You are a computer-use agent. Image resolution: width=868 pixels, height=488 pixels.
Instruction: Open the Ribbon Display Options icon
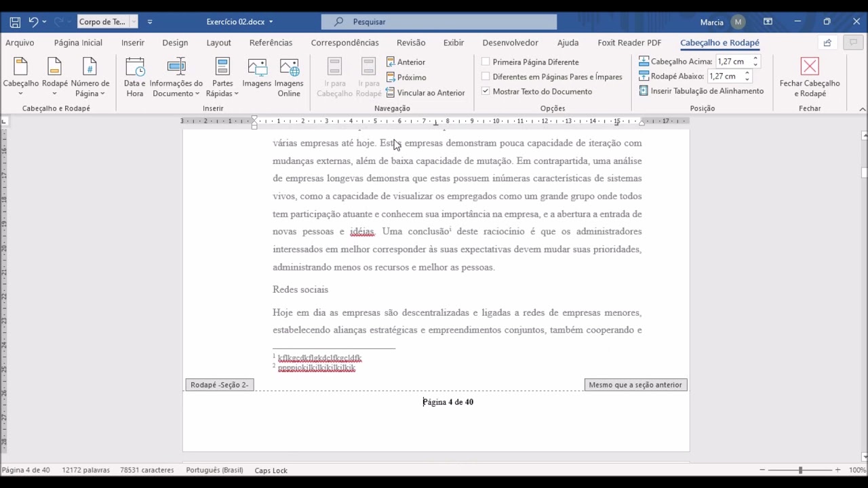pyautogui.click(x=768, y=22)
